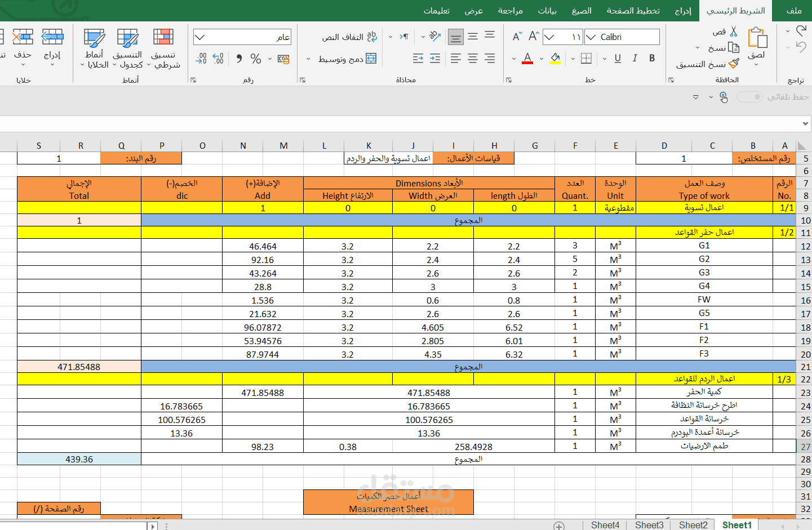Open Customize Quick Access Toolbar dropdown
The height and width of the screenshot is (530, 812).
point(696,97)
